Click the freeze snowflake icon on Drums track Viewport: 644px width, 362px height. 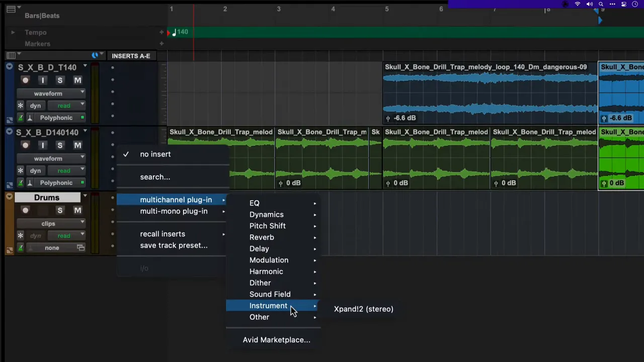coord(20,236)
